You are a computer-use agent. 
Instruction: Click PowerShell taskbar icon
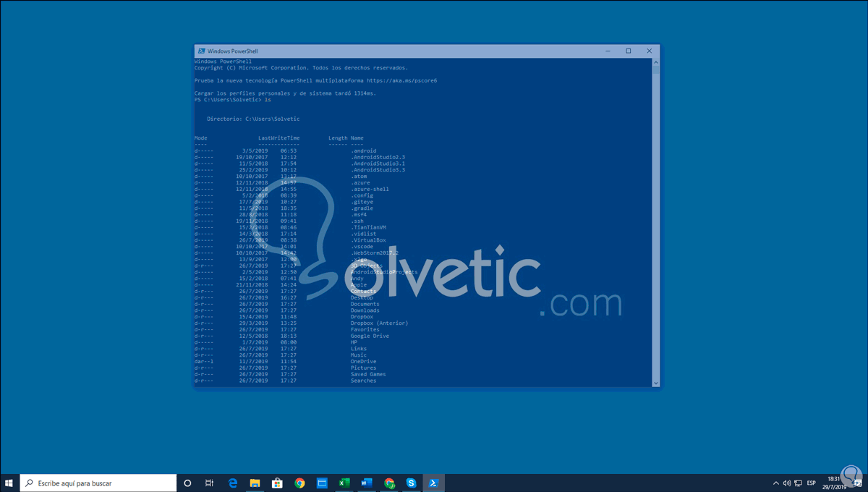pyautogui.click(x=433, y=483)
